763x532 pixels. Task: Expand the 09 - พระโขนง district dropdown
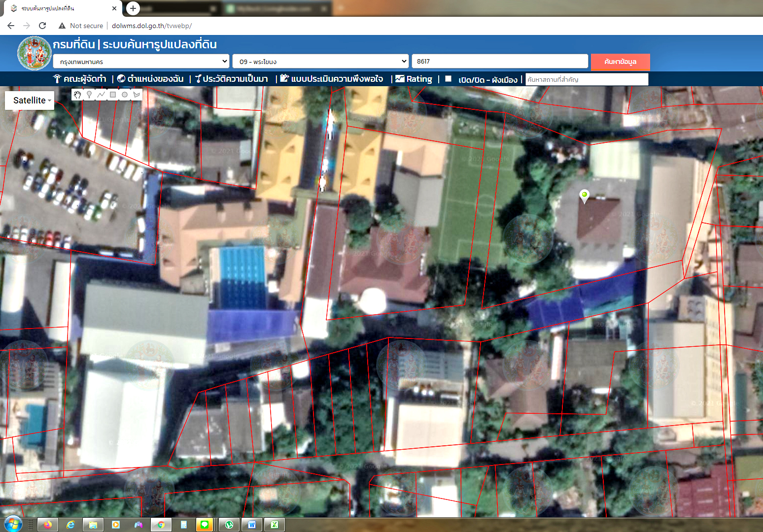click(x=320, y=62)
